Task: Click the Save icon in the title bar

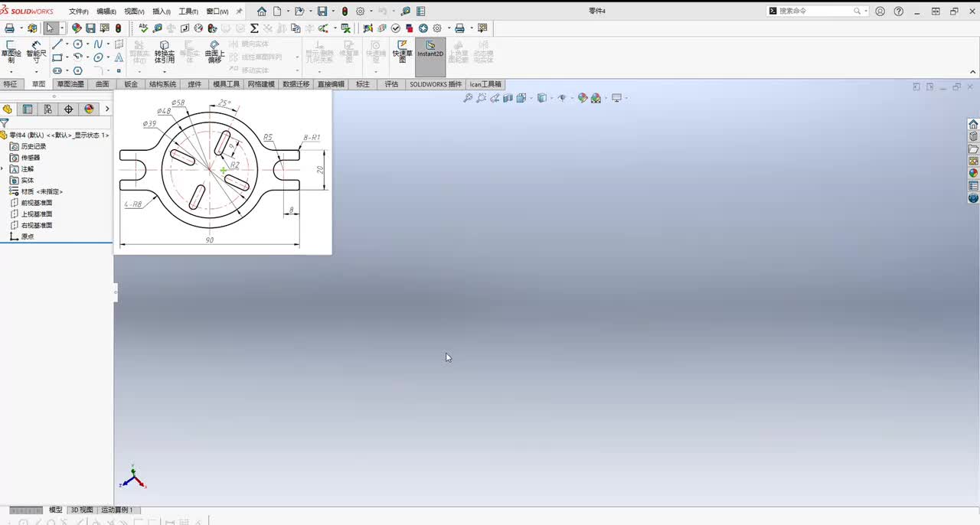Action: tap(322, 11)
